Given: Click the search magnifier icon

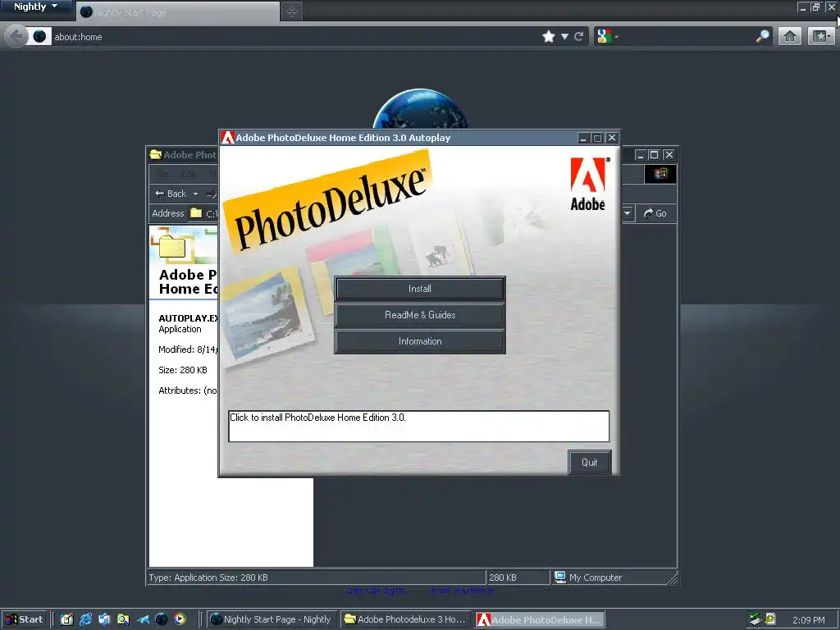Looking at the screenshot, I should tap(762, 36).
